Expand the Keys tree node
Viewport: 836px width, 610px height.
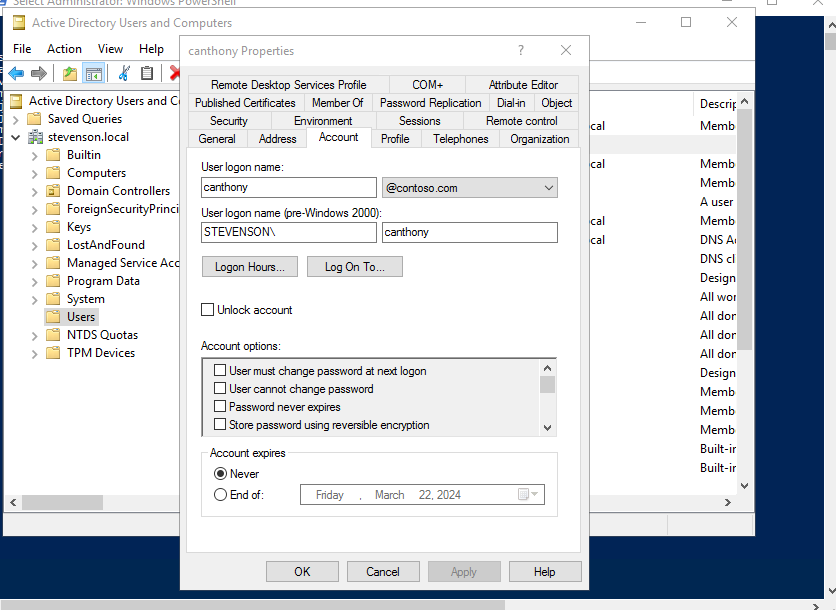coord(35,228)
